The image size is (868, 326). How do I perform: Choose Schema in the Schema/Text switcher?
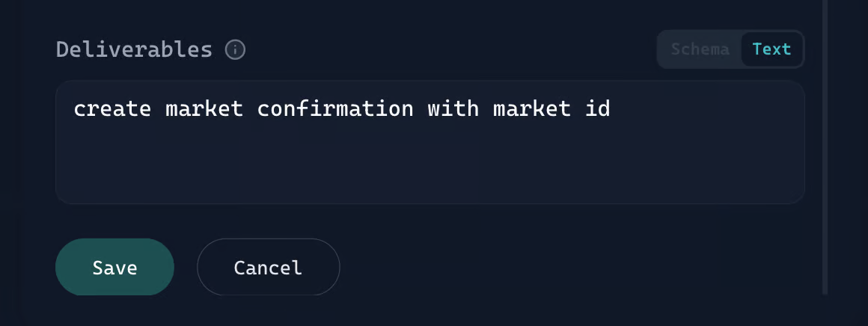point(700,49)
